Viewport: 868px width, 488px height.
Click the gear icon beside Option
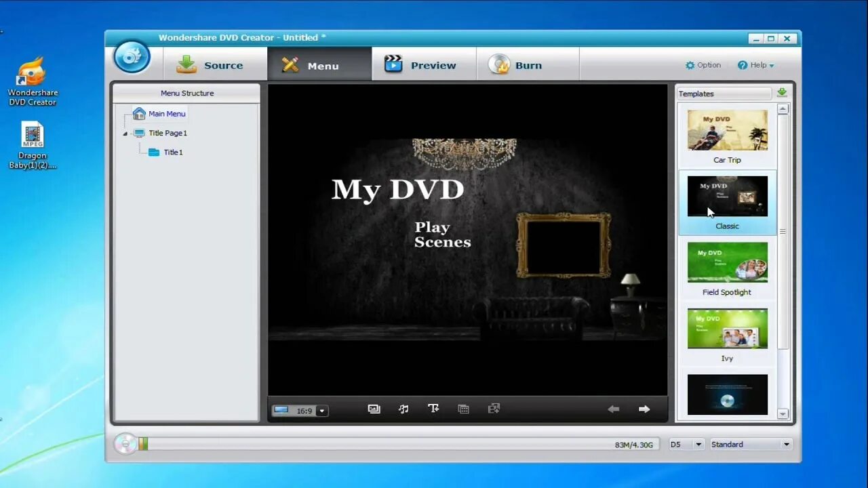(x=690, y=65)
